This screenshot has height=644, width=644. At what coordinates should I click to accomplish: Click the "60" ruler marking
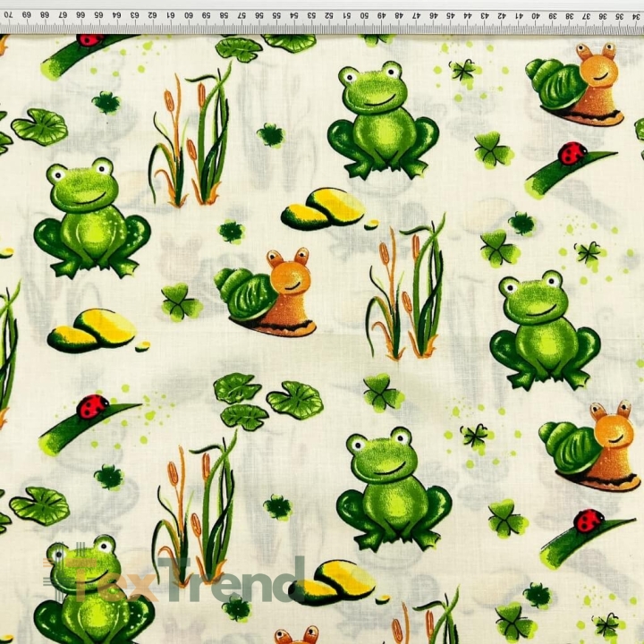[x=189, y=15]
